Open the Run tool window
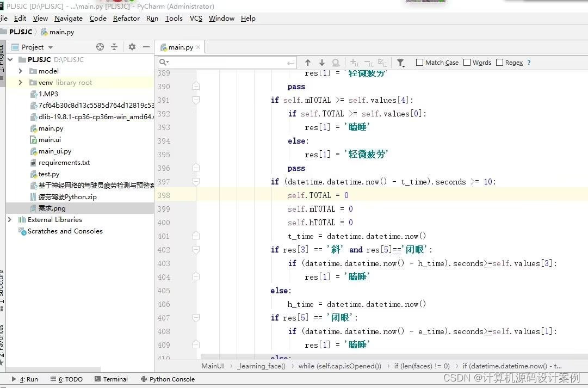This screenshot has width=588, height=388. 25,379
